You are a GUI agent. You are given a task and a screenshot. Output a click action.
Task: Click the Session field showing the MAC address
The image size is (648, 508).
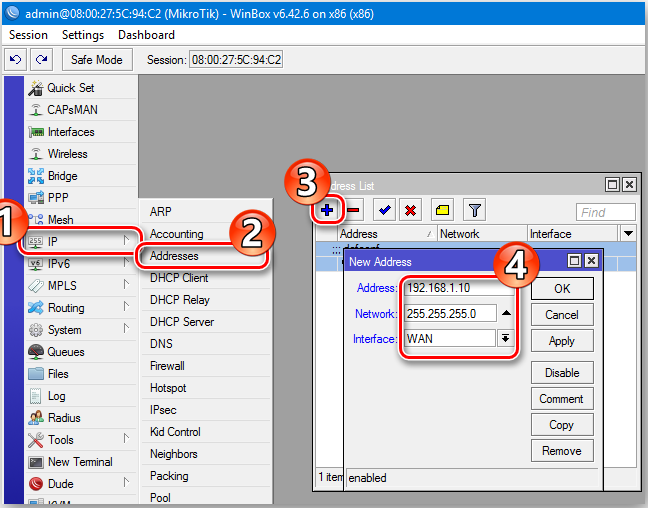(236, 60)
